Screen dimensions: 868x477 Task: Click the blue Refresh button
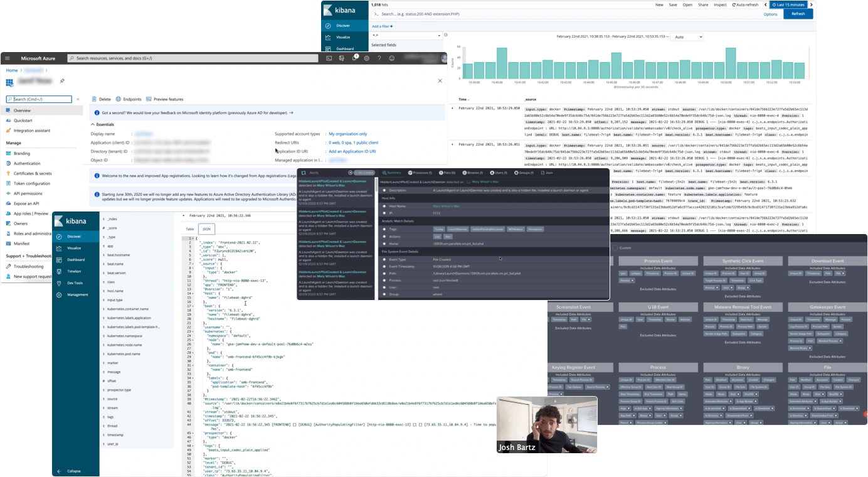tap(798, 14)
